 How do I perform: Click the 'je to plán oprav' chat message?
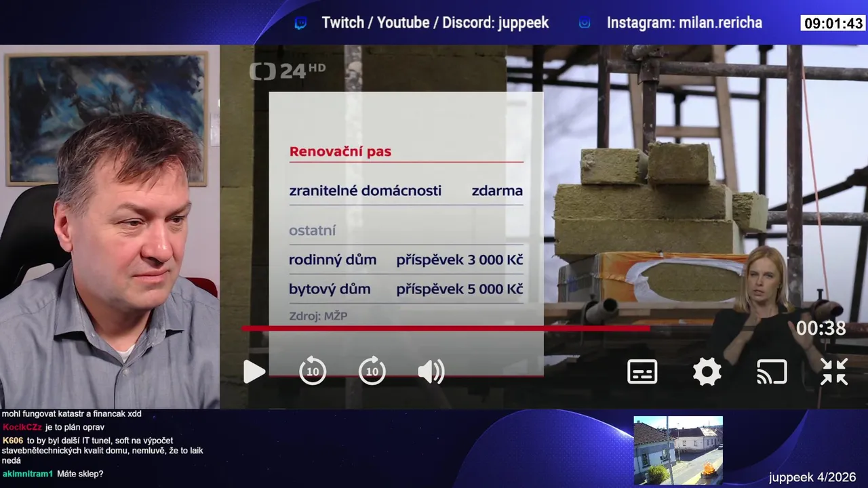(x=75, y=427)
